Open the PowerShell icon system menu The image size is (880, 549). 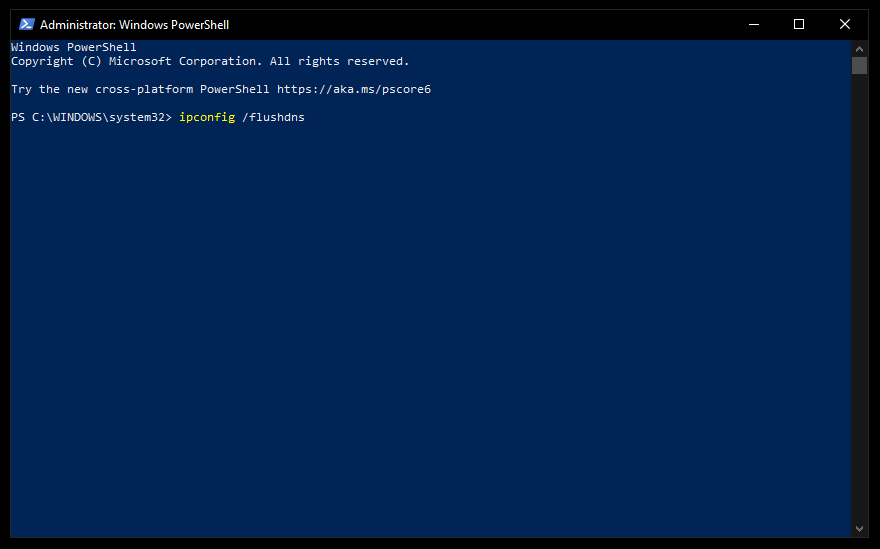[27, 24]
